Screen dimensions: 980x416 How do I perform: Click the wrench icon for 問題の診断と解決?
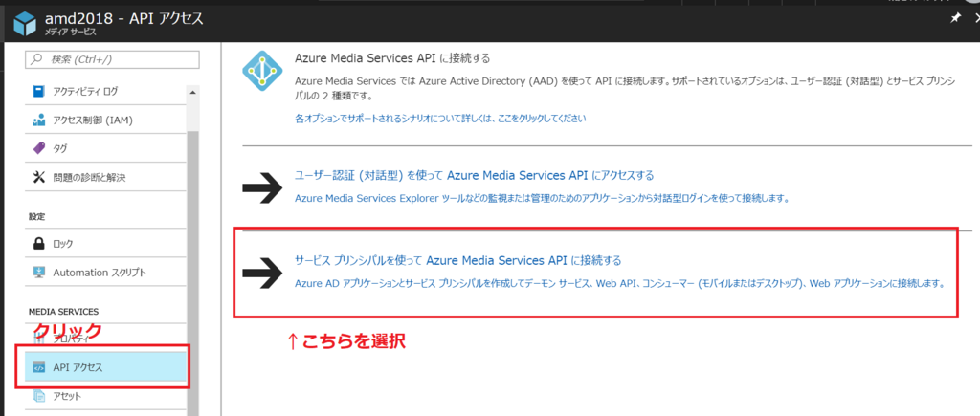(x=38, y=177)
